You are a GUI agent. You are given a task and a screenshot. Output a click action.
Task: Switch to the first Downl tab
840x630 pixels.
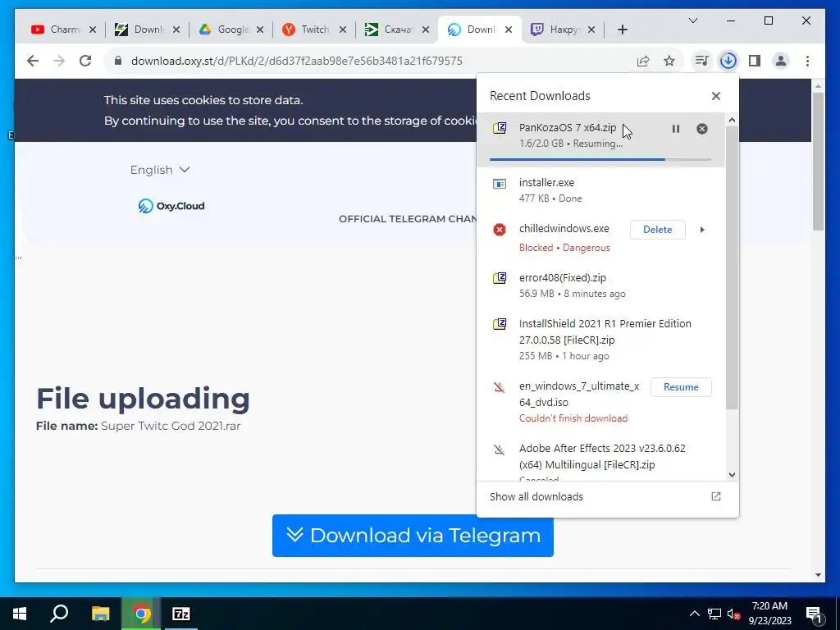[x=140, y=30]
